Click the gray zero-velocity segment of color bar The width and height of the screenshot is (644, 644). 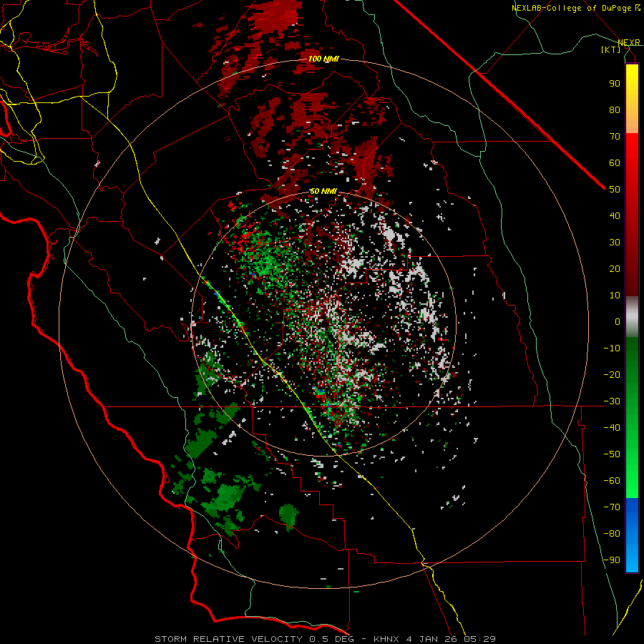click(632, 317)
